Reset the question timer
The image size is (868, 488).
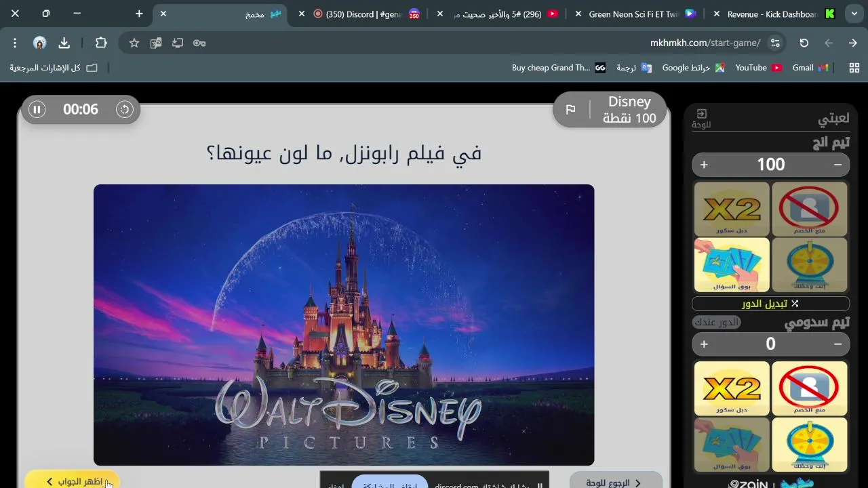[x=125, y=109]
